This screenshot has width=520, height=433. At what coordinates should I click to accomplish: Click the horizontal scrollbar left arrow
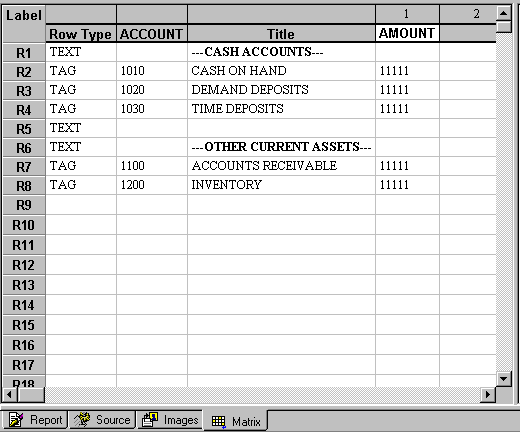9,395
